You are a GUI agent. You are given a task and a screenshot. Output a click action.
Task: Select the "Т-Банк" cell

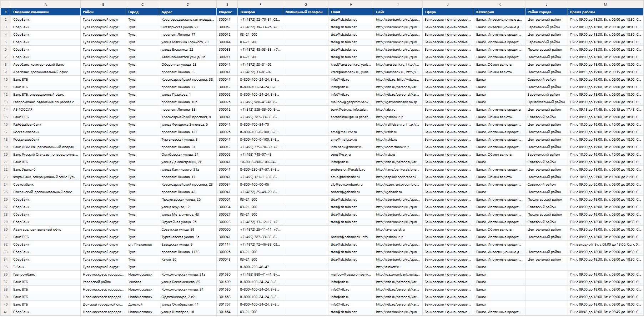[x=46, y=267]
